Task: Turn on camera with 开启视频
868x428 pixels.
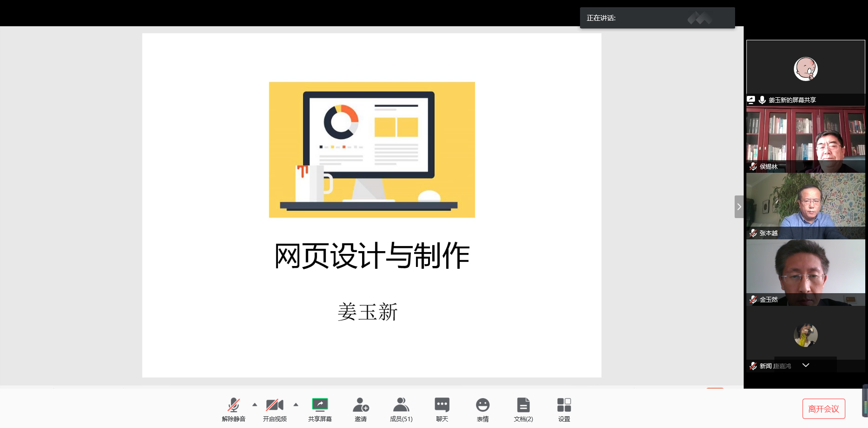Action: point(274,409)
